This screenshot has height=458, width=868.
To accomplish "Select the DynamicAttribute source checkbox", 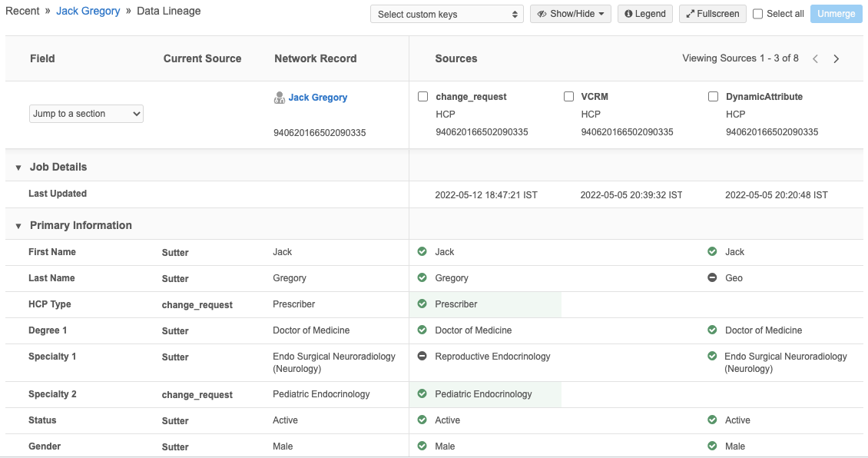I will click(713, 97).
